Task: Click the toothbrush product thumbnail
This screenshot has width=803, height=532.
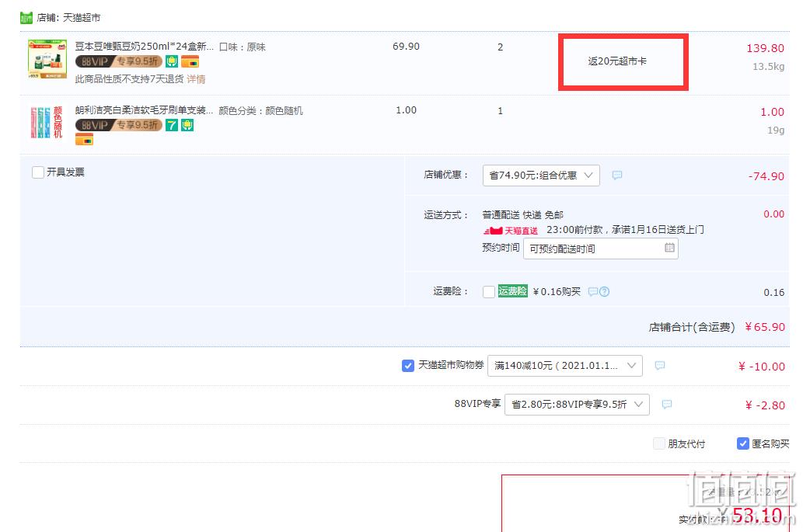Action: (x=47, y=122)
